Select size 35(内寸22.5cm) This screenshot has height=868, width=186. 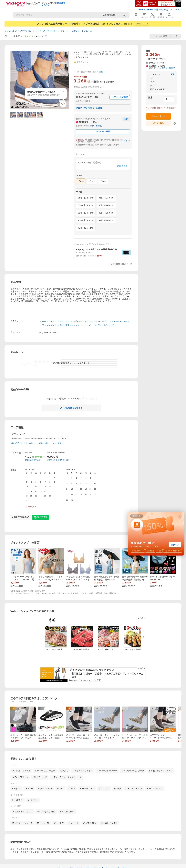[86, 198]
